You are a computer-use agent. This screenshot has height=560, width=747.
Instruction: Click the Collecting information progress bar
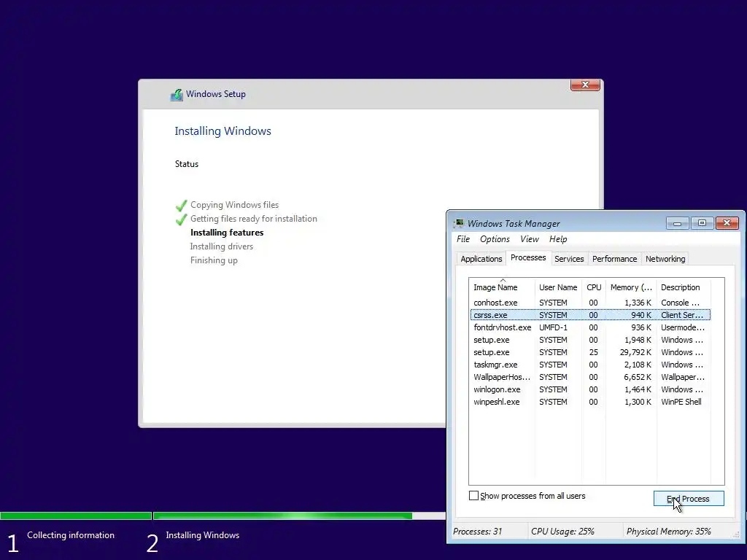click(76, 516)
